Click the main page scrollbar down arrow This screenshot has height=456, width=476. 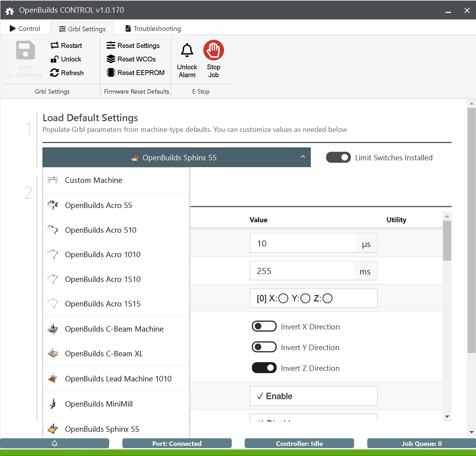[471, 432]
